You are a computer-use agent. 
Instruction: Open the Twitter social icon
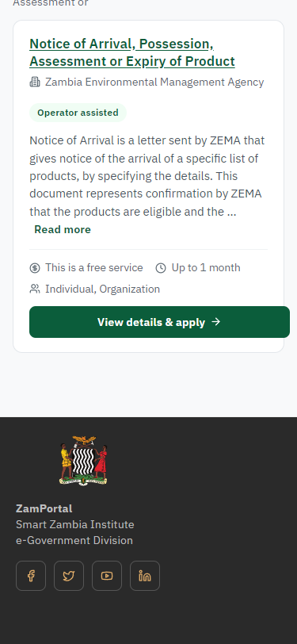(x=69, y=576)
